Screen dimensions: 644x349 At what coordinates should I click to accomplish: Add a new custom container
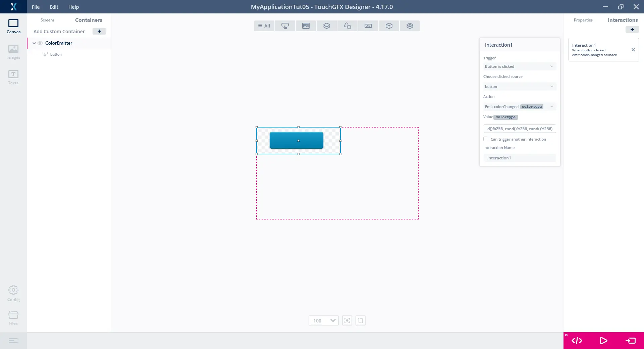coord(99,31)
